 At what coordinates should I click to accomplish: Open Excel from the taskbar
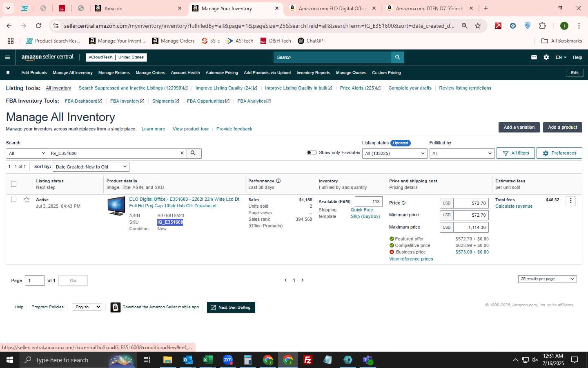[207, 360]
